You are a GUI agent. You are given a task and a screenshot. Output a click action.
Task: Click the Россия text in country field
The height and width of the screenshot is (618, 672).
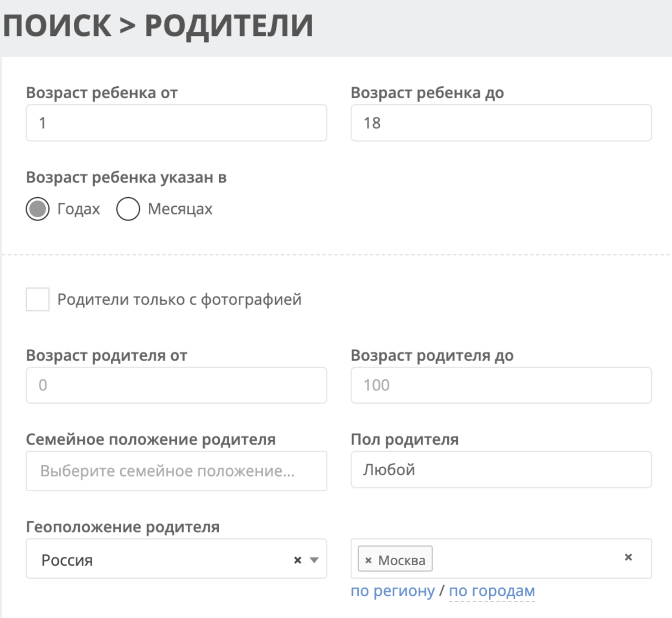[x=67, y=560]
